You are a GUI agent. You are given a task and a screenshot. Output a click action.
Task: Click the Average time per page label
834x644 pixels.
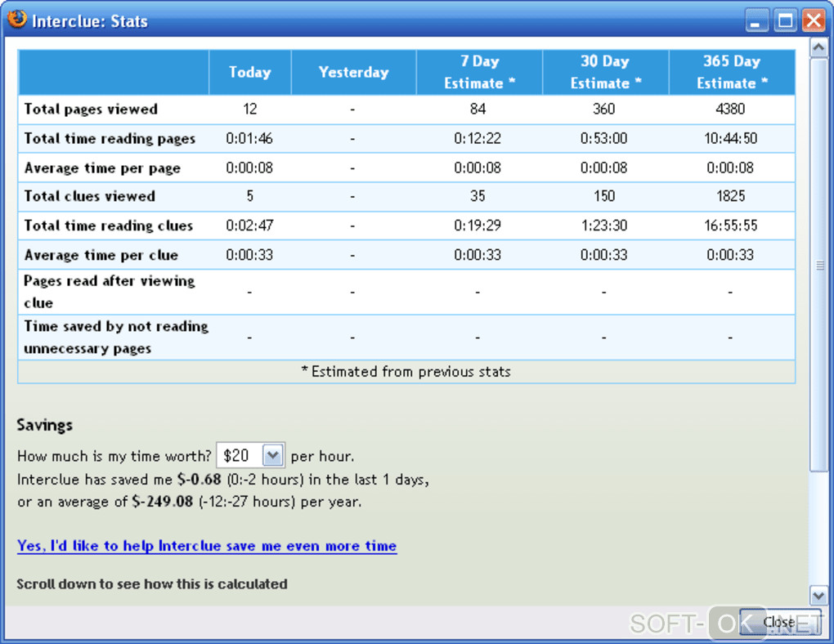pyautogui.click(x=102, y=168)
